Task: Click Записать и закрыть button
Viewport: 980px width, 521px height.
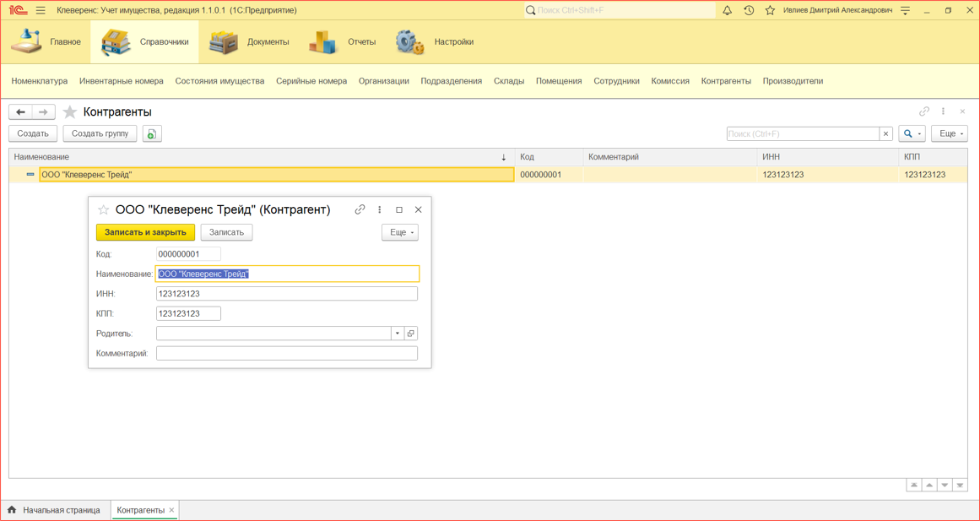Action: (x=146, y=232)
